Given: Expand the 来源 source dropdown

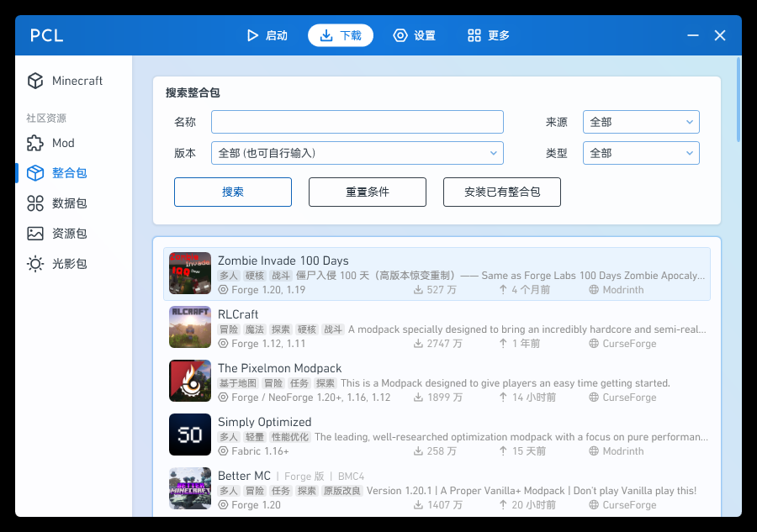Looking at the screenshot, I should point(641,122).
